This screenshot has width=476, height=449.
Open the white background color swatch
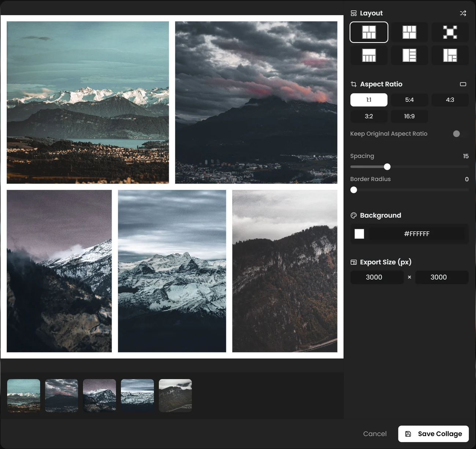359,234
